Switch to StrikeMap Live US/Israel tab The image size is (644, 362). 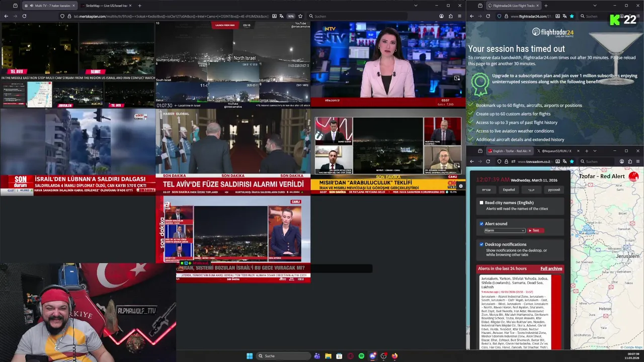click(106, 6)
